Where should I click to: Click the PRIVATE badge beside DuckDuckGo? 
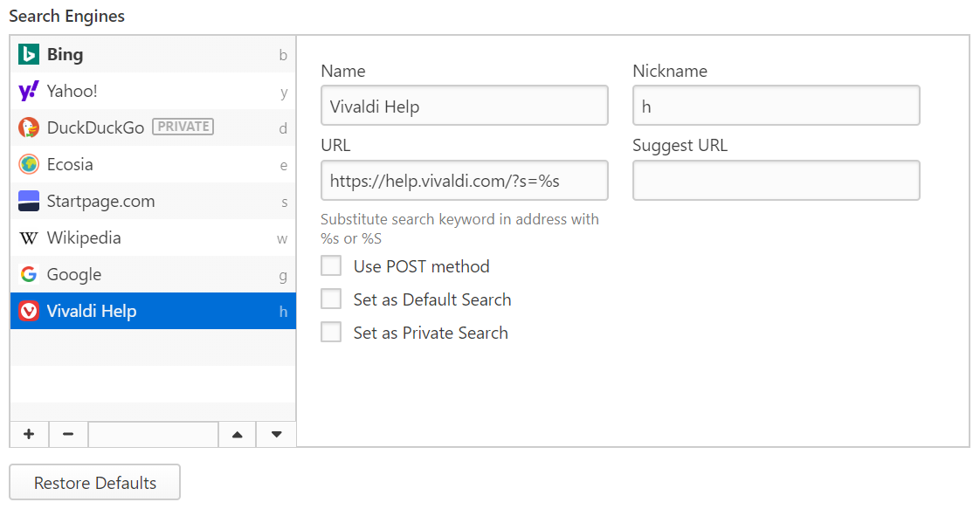183,127
